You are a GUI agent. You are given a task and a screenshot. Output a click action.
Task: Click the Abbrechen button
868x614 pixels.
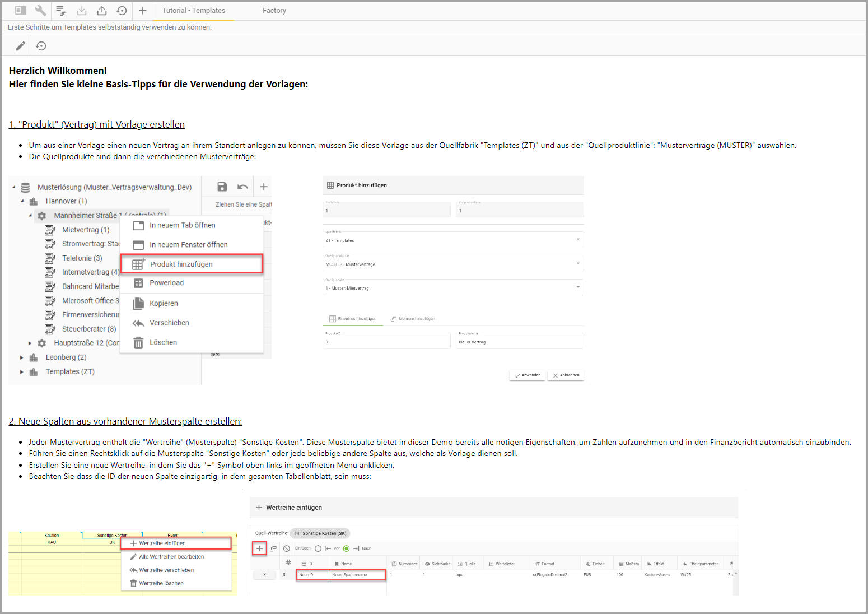(566, 375)
